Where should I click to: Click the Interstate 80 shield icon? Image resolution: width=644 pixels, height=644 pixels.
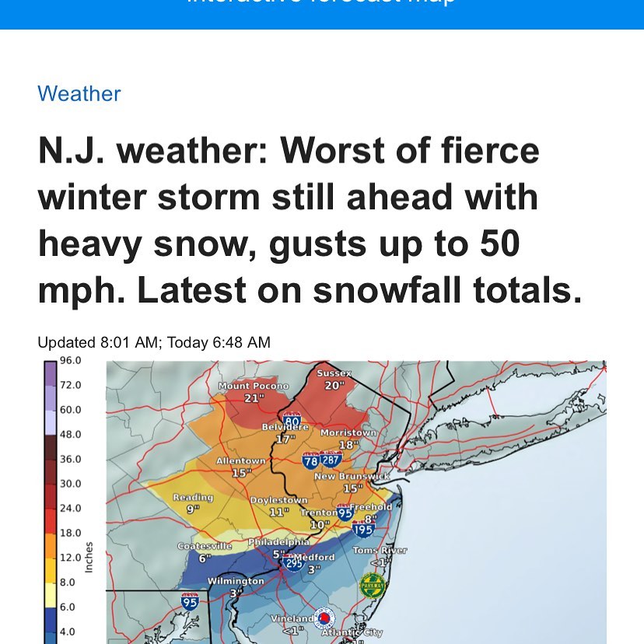tap(293, 419)
